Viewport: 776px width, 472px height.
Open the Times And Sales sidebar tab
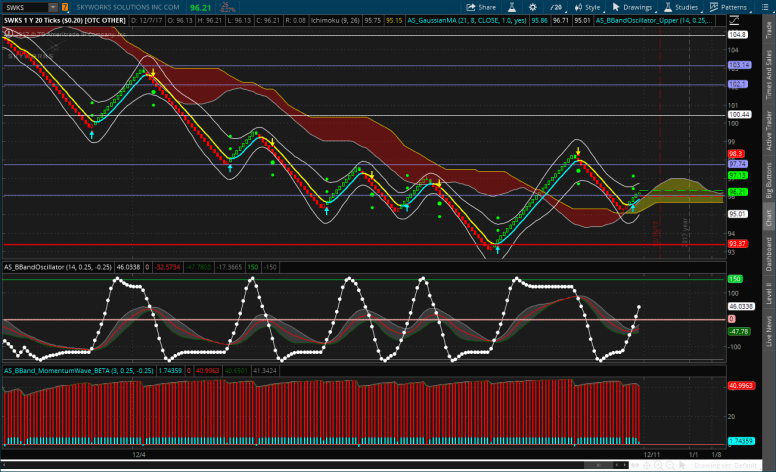tap(767, 76)
